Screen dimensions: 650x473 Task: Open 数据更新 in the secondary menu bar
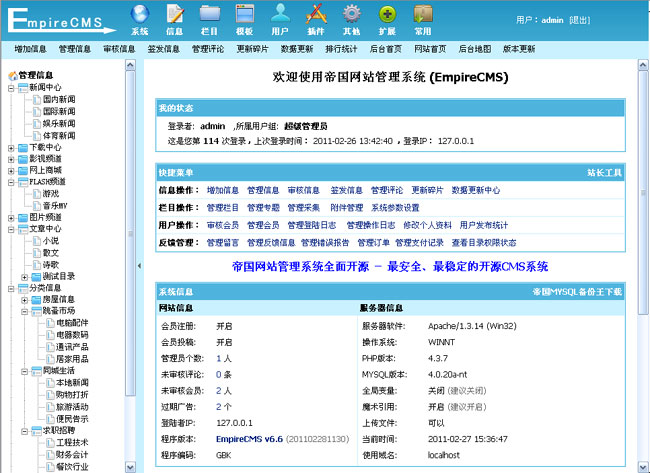pos(296,48)
